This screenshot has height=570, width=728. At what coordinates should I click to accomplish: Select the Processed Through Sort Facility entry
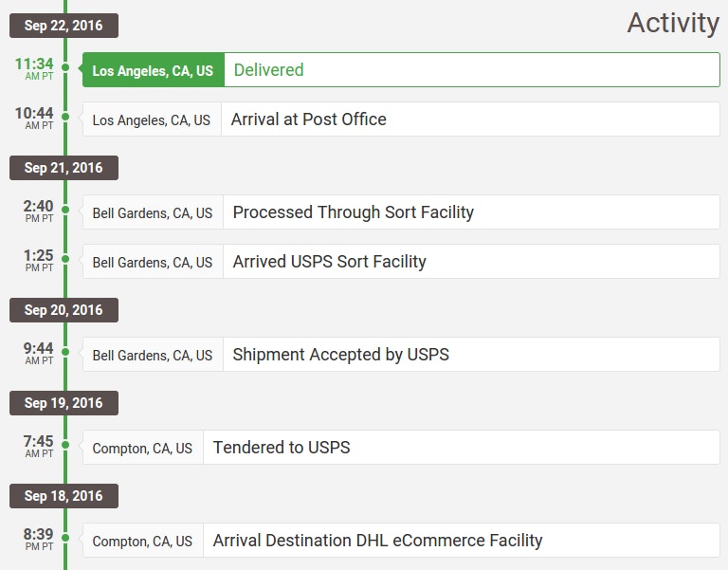(x=470, y=212)
